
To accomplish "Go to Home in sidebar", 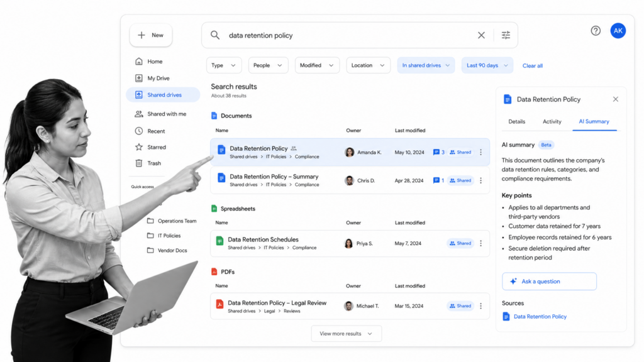I will [x=148, y=62].
